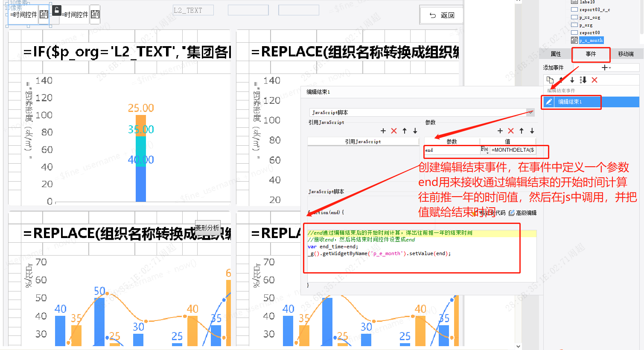Click the highlighted yellow comment code line
This screenshot has height=350, width=644.
[x=422, y=233]
